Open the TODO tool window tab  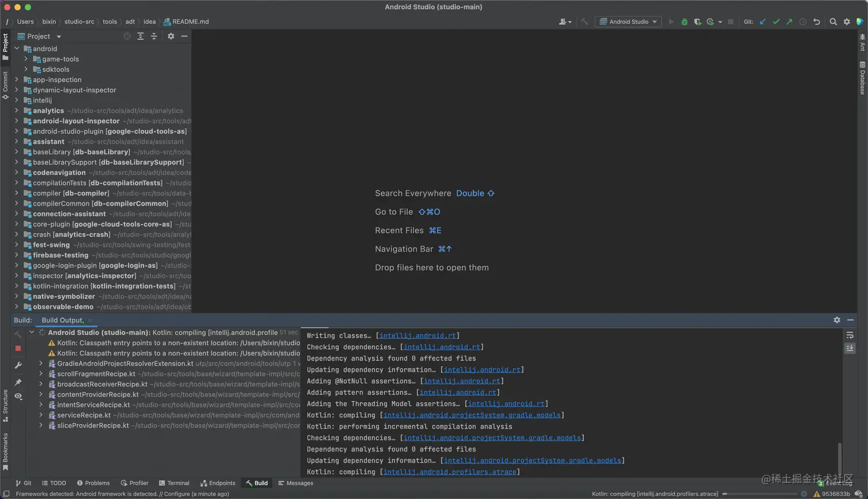pyautogui.click(x=53, y=483)
